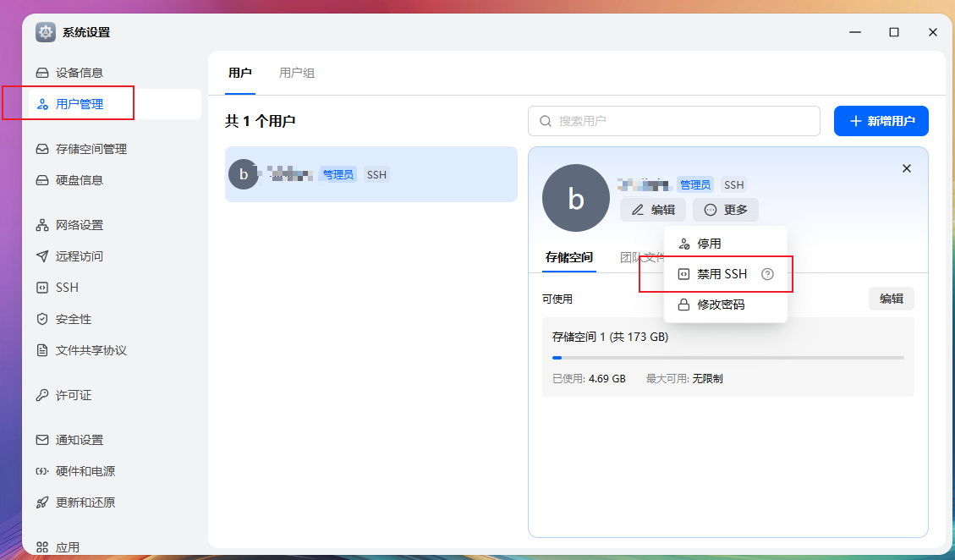Choose 修改密码 from the menu

point(726,305)
